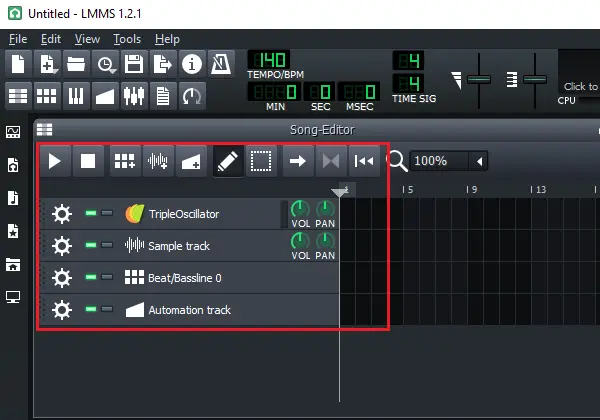Click the time signature numerator
Image resolution: width=600 pixels, height=420 pixels.
(408, 60)
